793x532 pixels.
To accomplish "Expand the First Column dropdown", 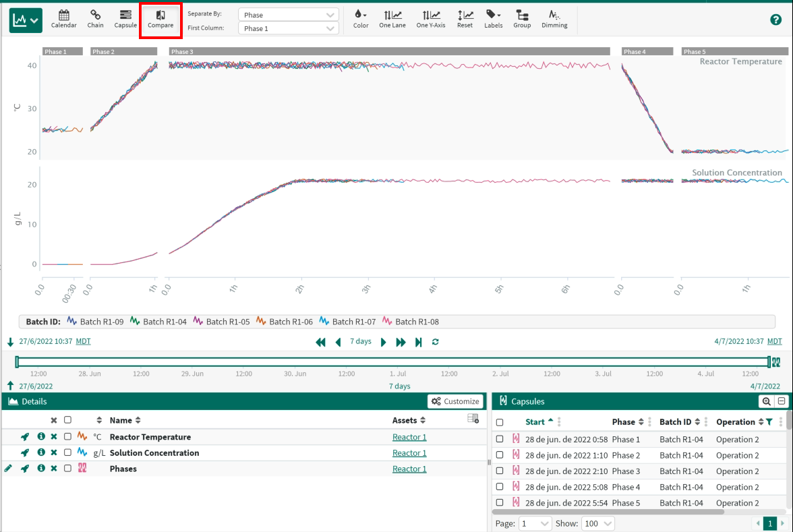I will pyautogui.click(x=289, y=28).
